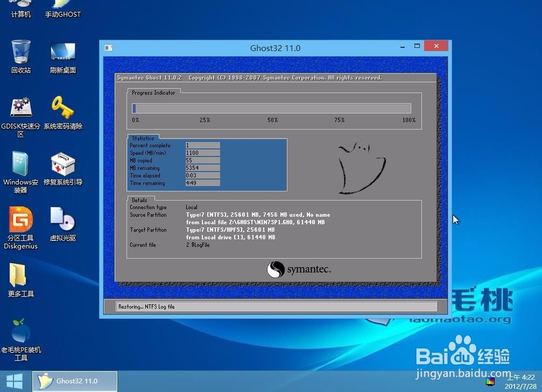This screenshot has height=392, width=542.
Task: Maximize the Ghost32 11.0 window
Action: point(417,46)
